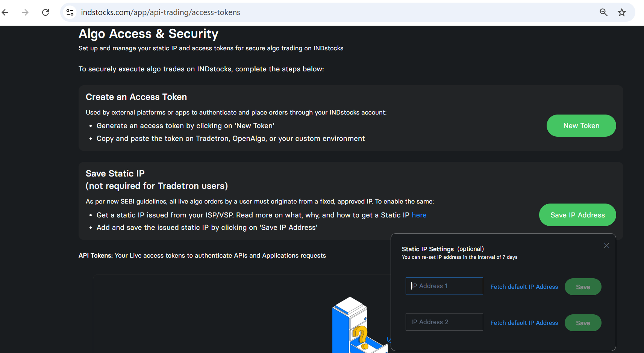This screenshot has height=353, width=644.
Task: Reload the INDstocks page
Action: (45, 12)
